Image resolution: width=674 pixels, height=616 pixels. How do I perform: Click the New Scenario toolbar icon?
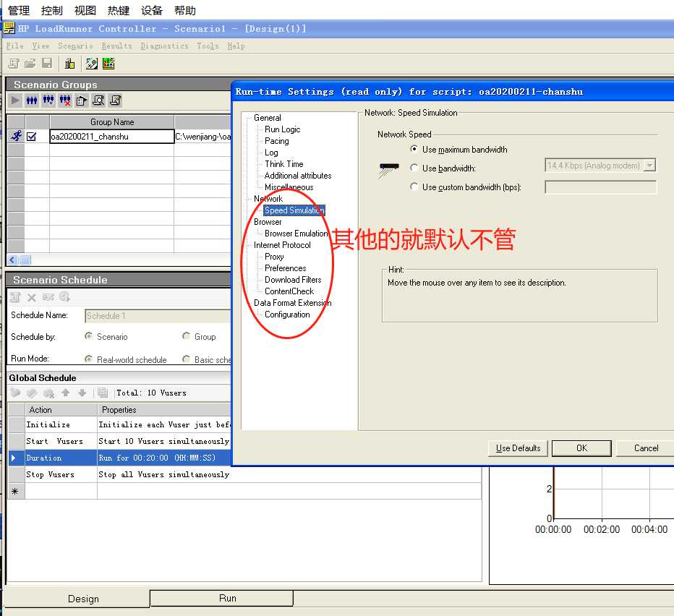14,64
